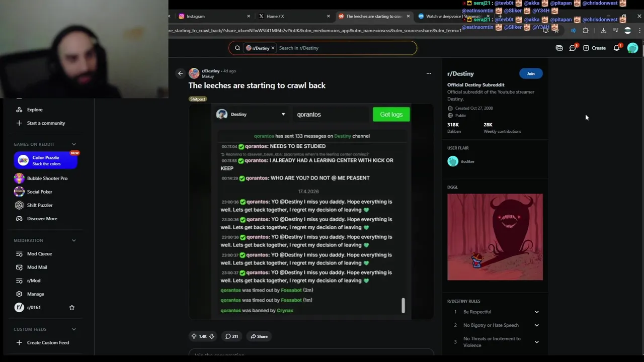
Task: Open the Reddit advertise icon
Action: click(559, 48)
